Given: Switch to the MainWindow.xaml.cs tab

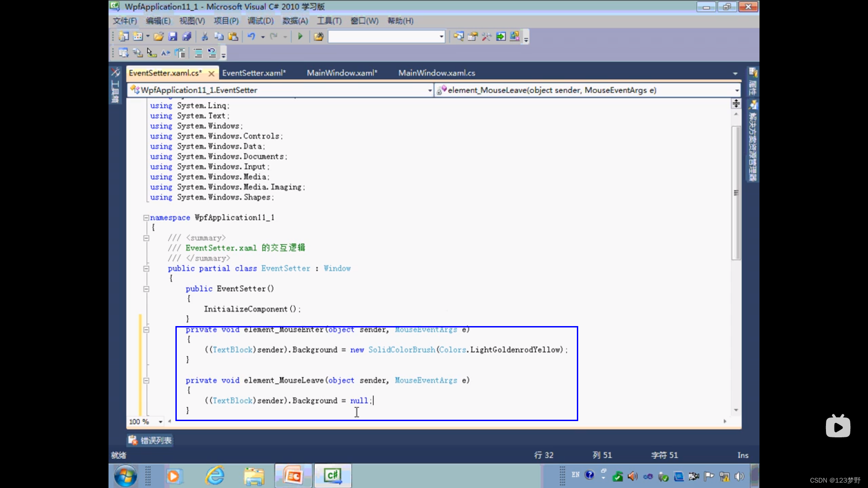Looking at the screenshot, I should point(436,73).
